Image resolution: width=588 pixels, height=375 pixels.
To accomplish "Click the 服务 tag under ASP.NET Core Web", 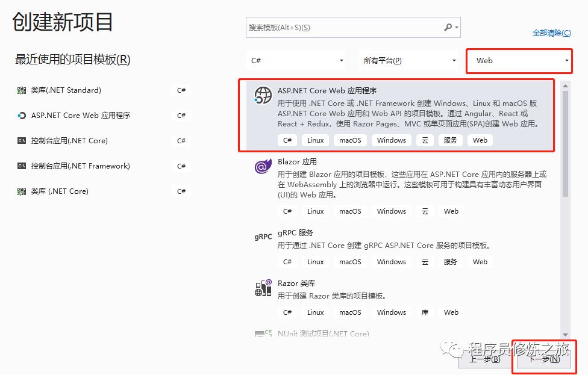I will 450,140.
